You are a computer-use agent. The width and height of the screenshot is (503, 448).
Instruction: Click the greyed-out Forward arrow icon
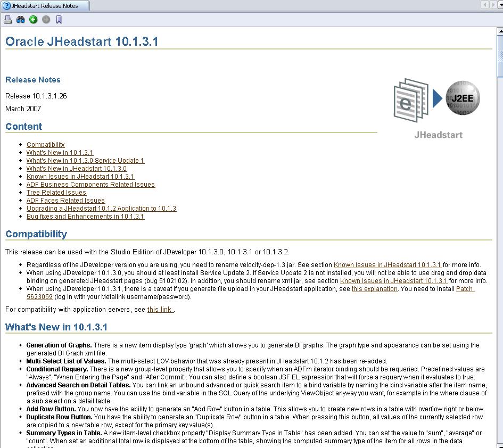click(46, 20)
